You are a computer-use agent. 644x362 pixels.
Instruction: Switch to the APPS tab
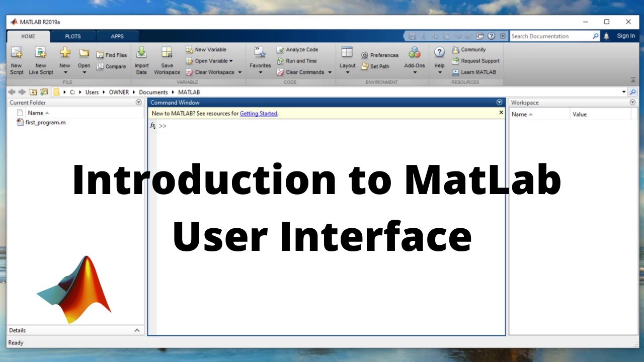[117, 36]
